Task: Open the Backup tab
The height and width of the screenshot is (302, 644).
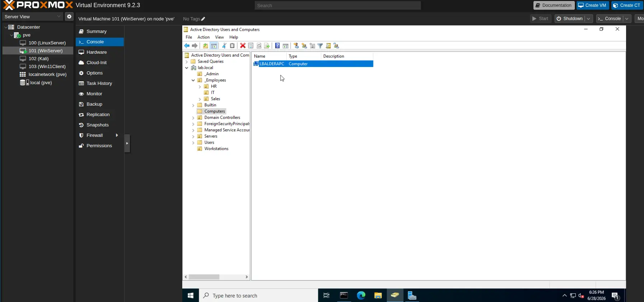Action: [x=100, y=104]
